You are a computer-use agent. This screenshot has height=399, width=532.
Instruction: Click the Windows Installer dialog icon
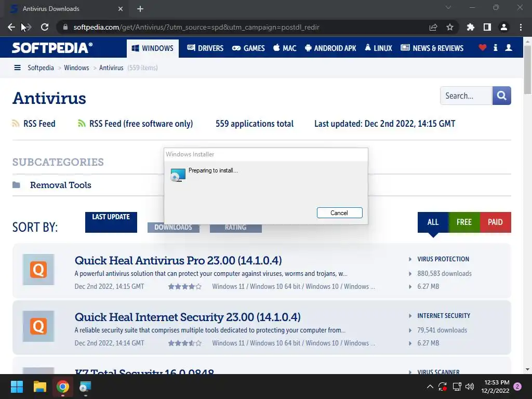pyautogui.click(x=178, y=175)
